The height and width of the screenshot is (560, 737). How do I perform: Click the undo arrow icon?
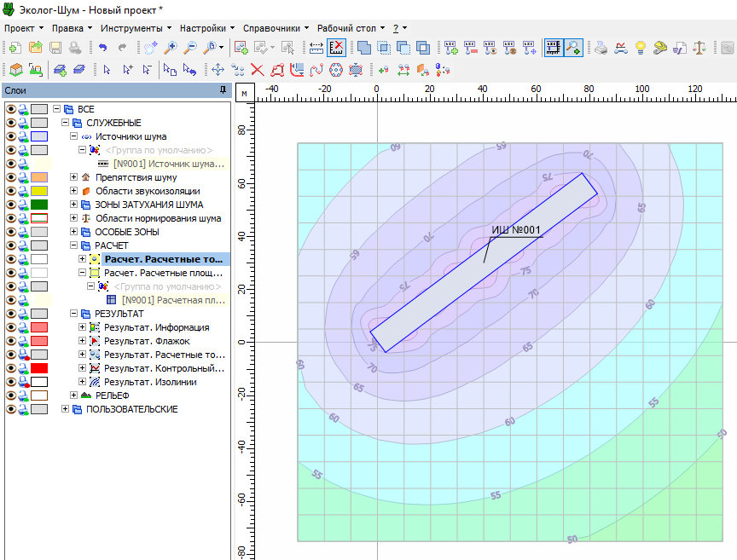(x=103, y=49)
